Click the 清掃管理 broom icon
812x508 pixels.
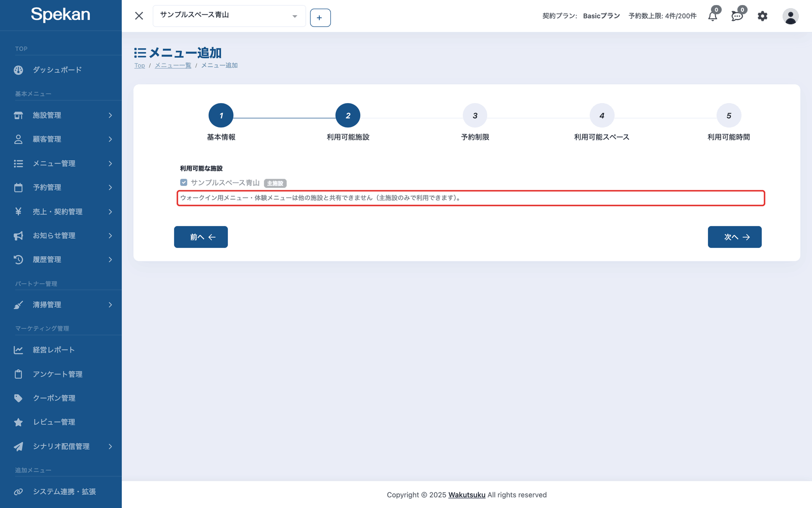[x=18, y=305]
